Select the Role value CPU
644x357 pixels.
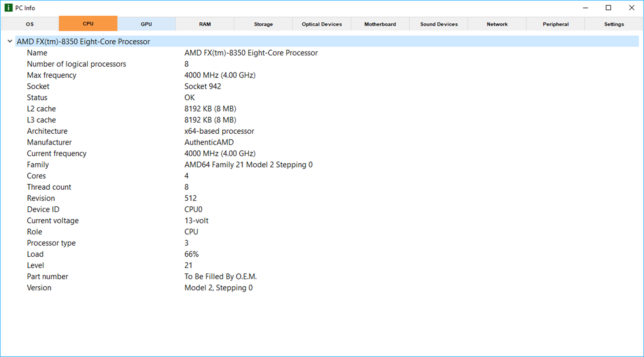pyautogui.click(x=191, y=232)
